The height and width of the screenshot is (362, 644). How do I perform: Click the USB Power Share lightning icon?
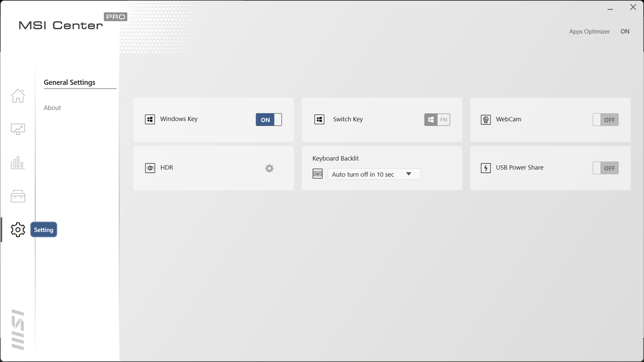(x=486, y=168)
